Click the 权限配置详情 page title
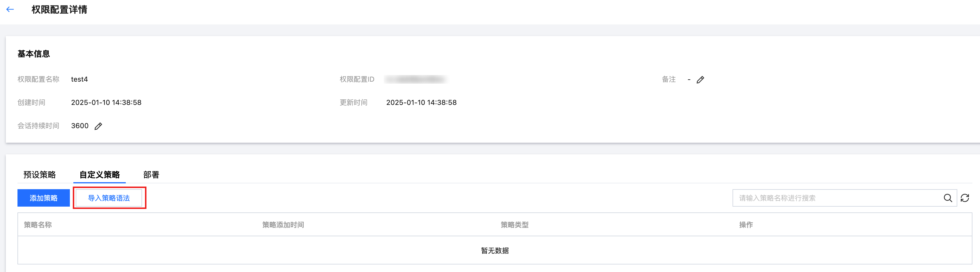Viewport: 980px width, 272px height. click(59, 10)
